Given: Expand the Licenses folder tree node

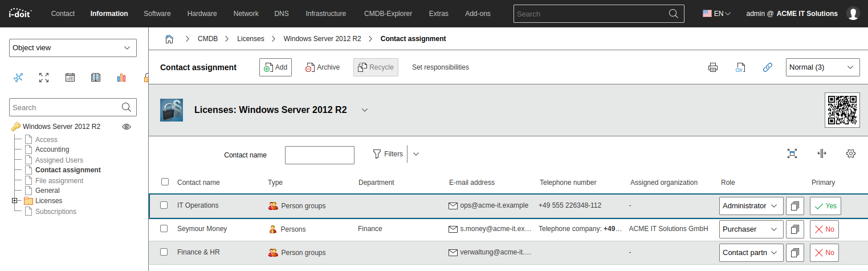Looking at the screenshot, I should 14,201.
